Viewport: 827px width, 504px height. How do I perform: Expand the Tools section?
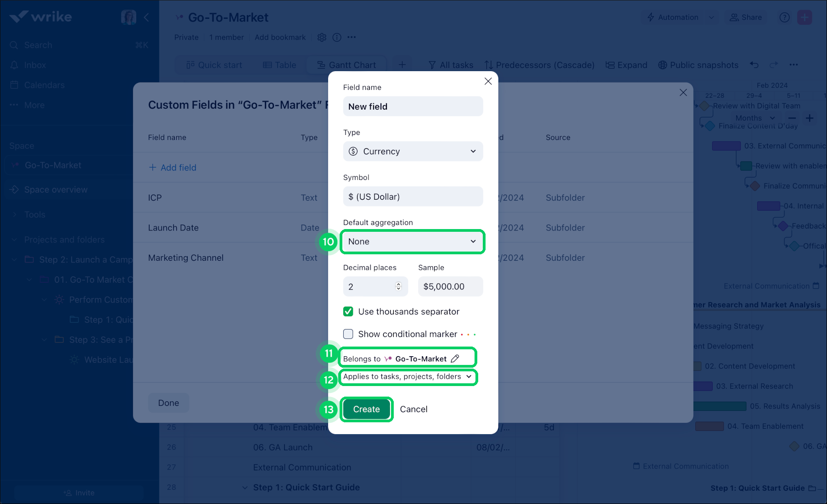coord(14,215)
